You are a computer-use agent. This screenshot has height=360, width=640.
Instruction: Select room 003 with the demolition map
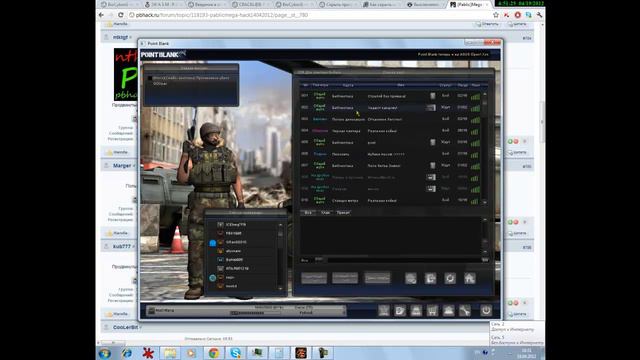[390, 119]
